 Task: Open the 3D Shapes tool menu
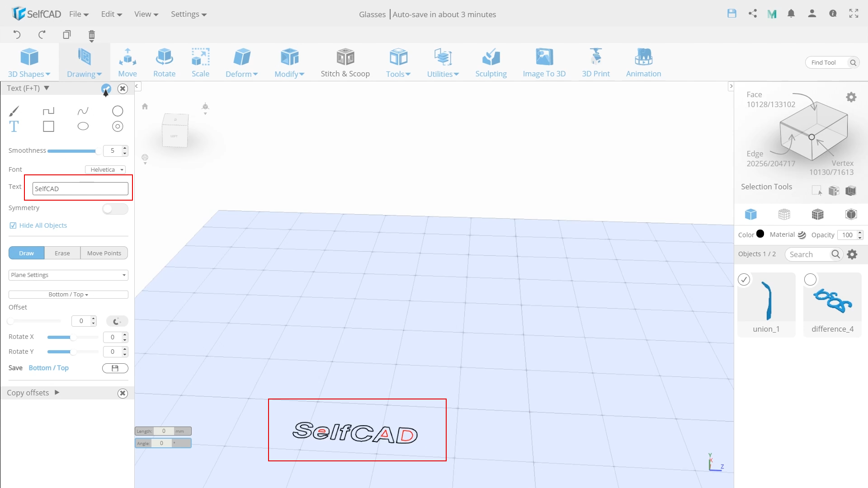[x=29, y=62]
